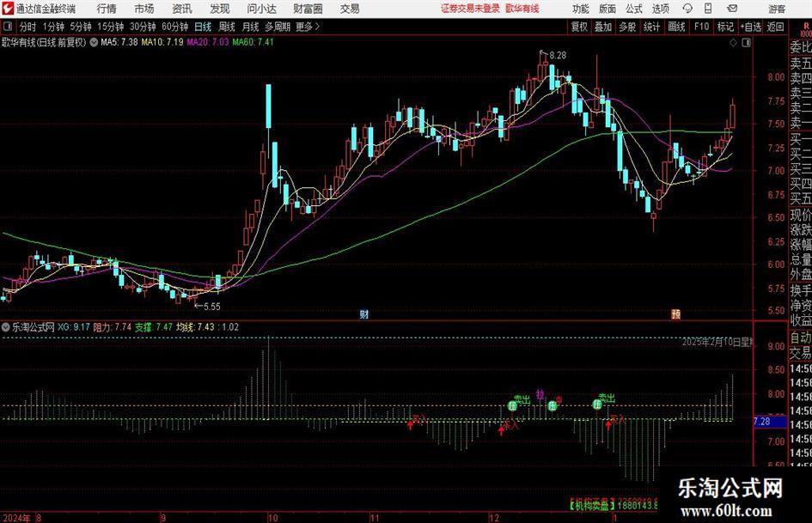Switch to the 分时 period tab
The height and width of the screenshot is (523, 812).
[x=27, y=27]
